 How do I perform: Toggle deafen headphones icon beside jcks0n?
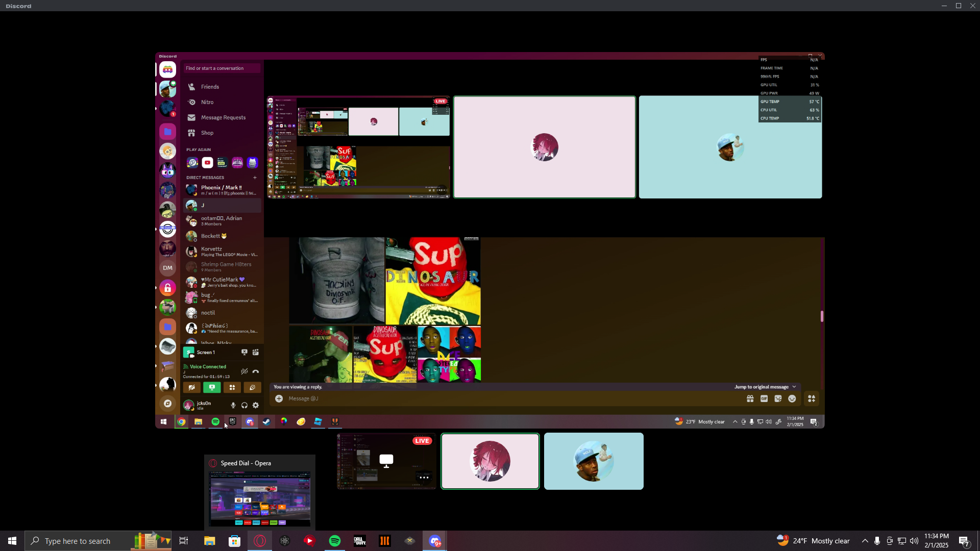244,405
